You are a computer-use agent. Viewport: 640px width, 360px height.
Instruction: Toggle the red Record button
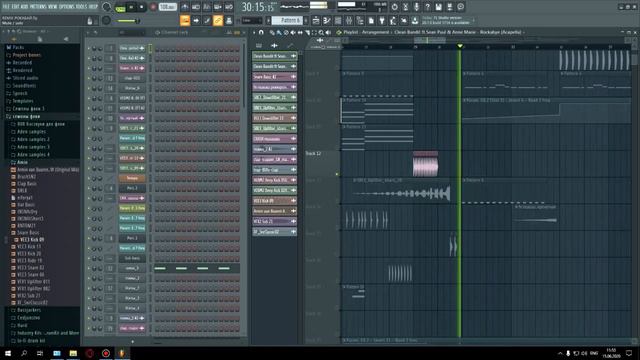(153, 7)
